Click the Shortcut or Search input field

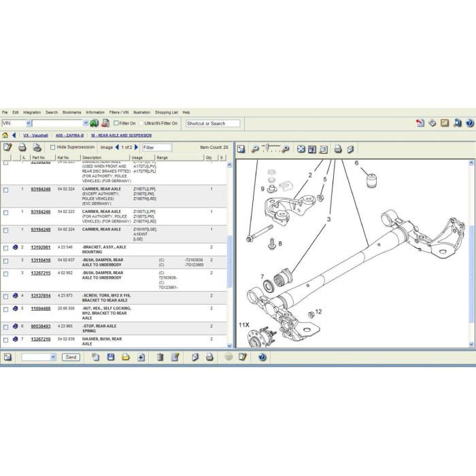pos(213,123)
